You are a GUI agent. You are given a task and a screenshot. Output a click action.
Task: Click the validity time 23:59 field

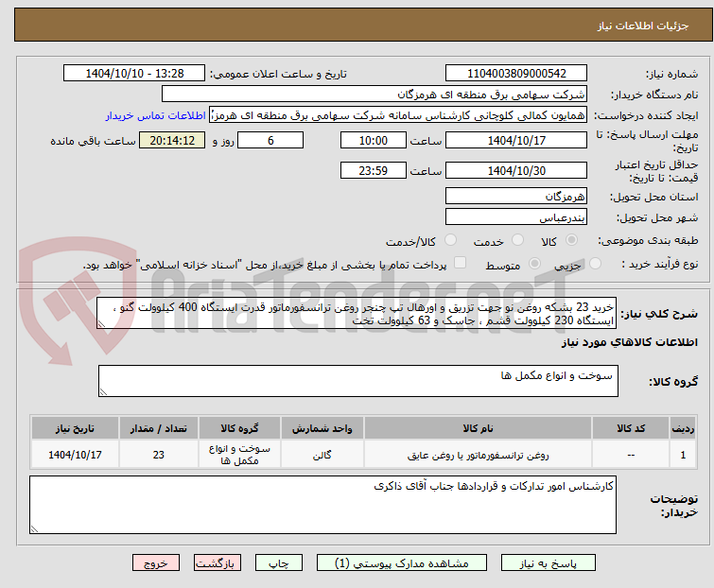(x=374, y=171)
